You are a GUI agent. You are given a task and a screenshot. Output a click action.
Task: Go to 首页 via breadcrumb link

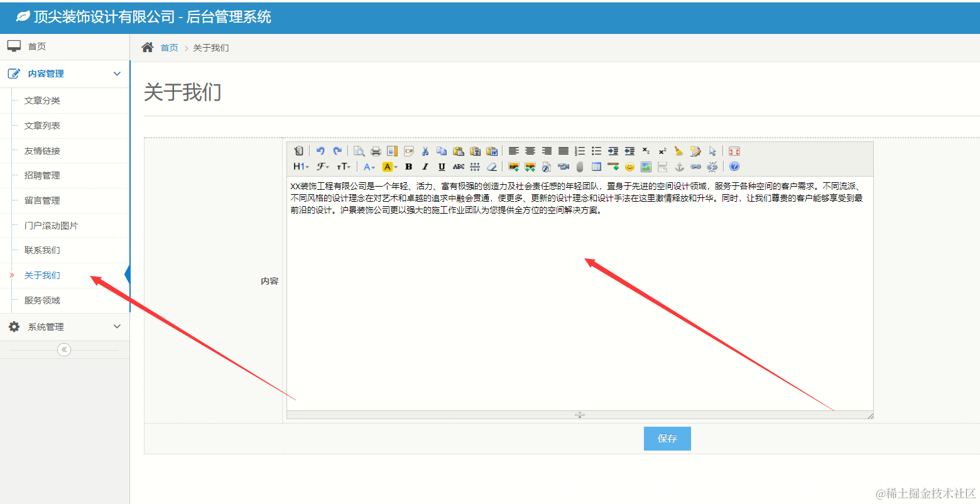(x=170, y=48)
